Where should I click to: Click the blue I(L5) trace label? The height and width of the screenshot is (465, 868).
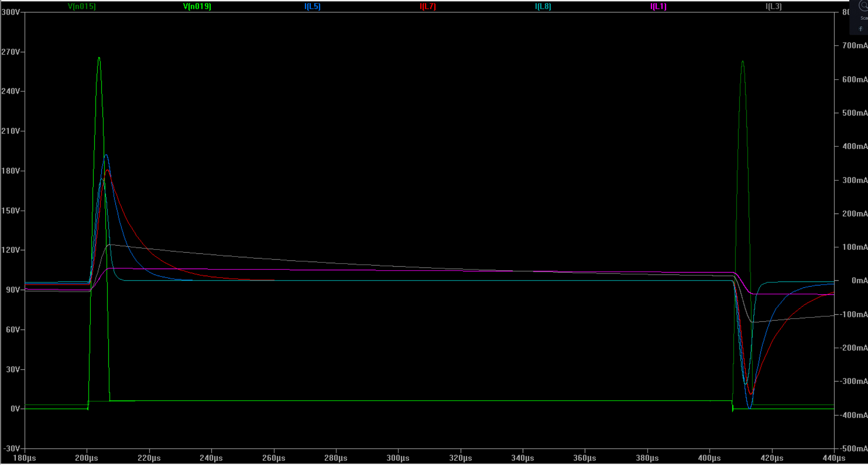[x=312, y=6]
